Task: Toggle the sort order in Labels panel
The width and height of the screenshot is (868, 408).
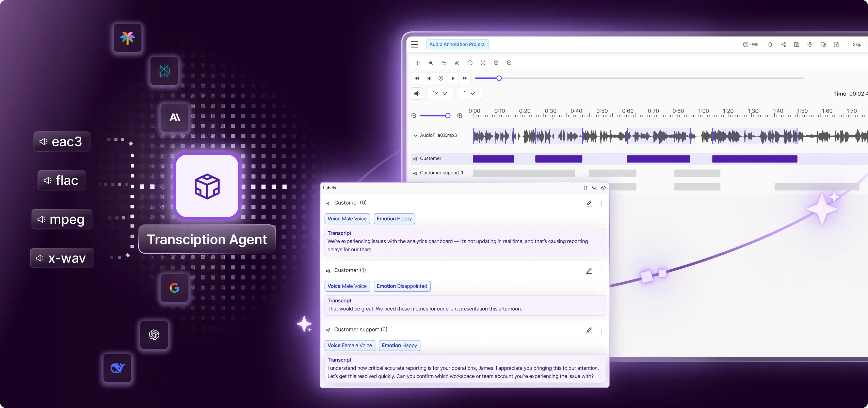Action: coord(585,188)
